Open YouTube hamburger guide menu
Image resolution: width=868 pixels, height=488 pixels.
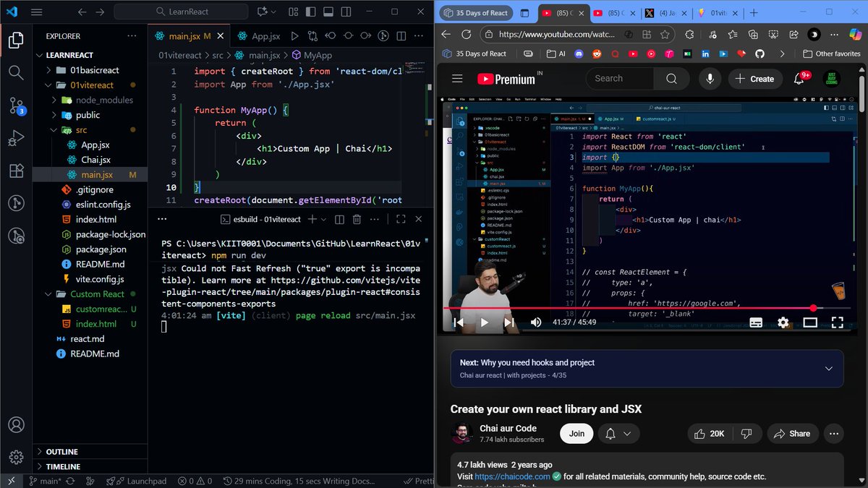click(457, 79)
